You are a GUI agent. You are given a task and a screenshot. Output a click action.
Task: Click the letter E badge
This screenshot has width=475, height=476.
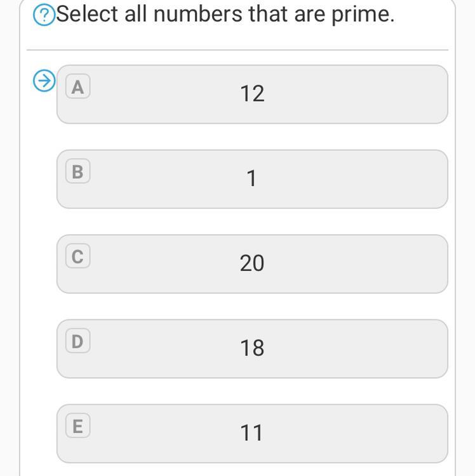77,426
